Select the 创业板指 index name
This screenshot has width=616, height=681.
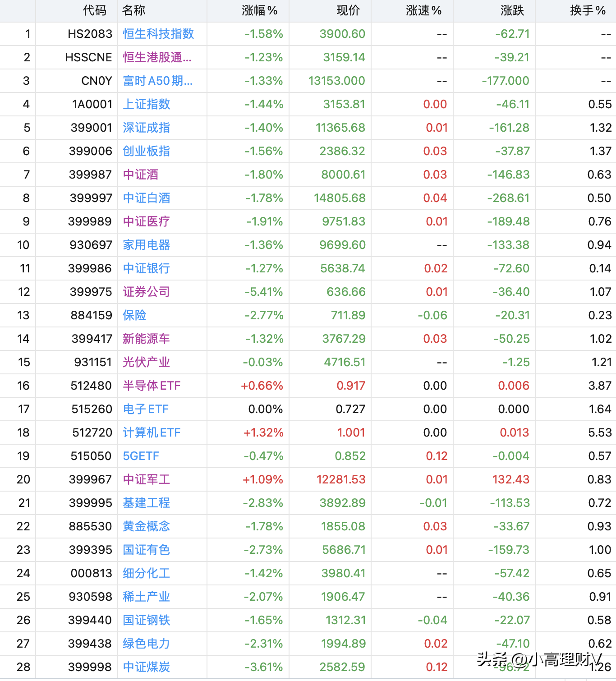147,151
